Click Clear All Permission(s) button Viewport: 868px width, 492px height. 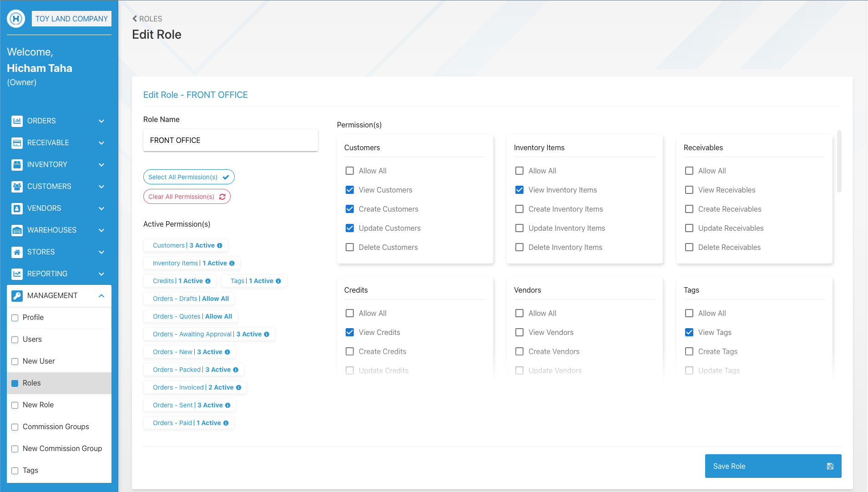[x=187, y=197]
